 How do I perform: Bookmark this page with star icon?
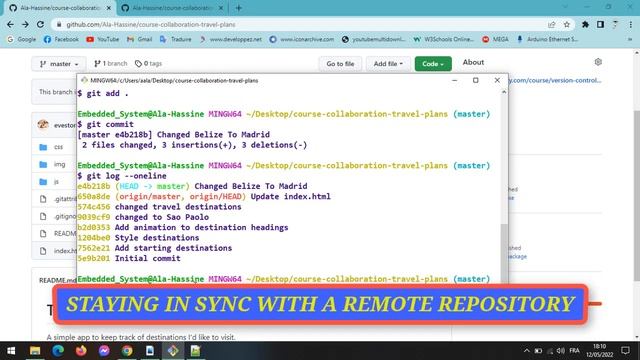click(567, 24)
